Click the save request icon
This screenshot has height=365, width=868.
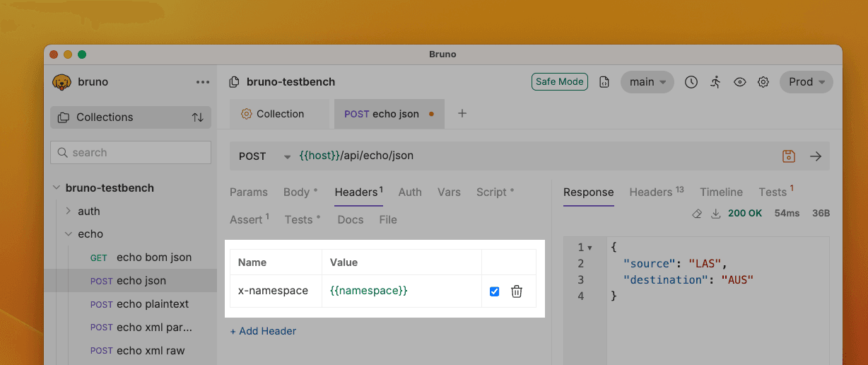click(x=789, y=156)
